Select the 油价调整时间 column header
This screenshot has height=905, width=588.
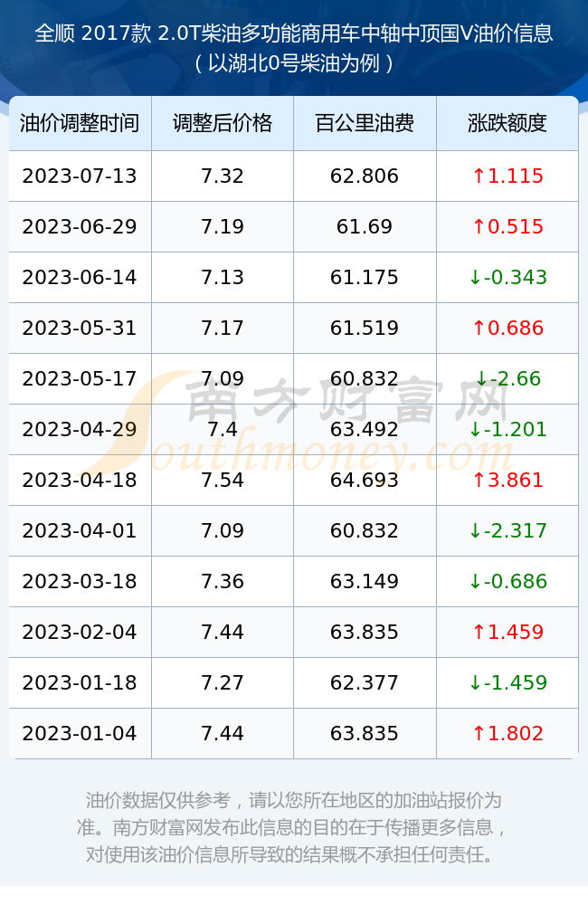[81, 123]
